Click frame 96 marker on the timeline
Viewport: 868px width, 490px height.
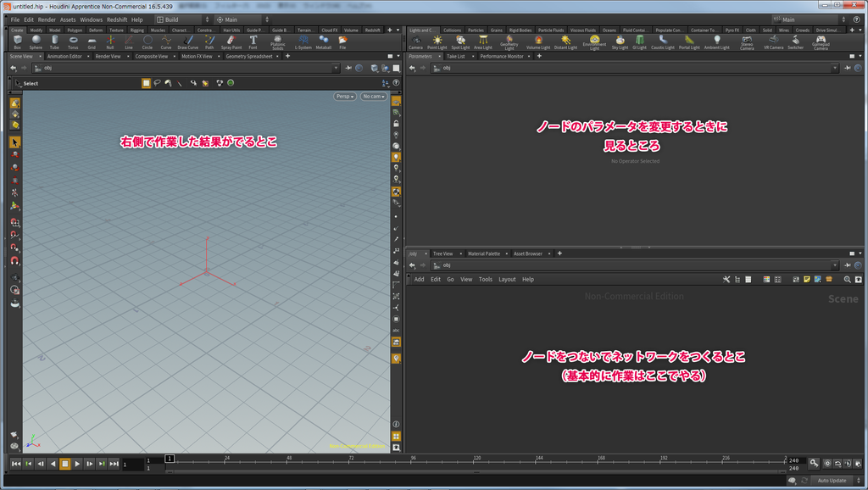tap(413, 459)
